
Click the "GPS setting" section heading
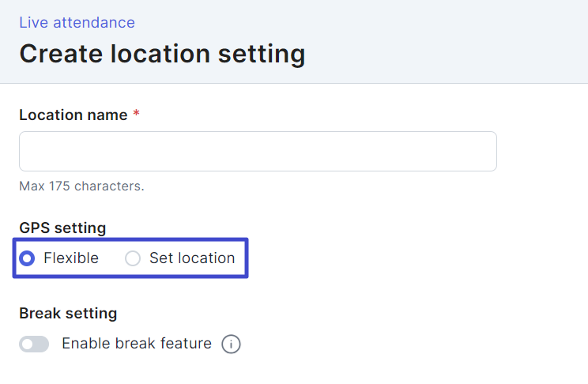[x=62, y=228]
